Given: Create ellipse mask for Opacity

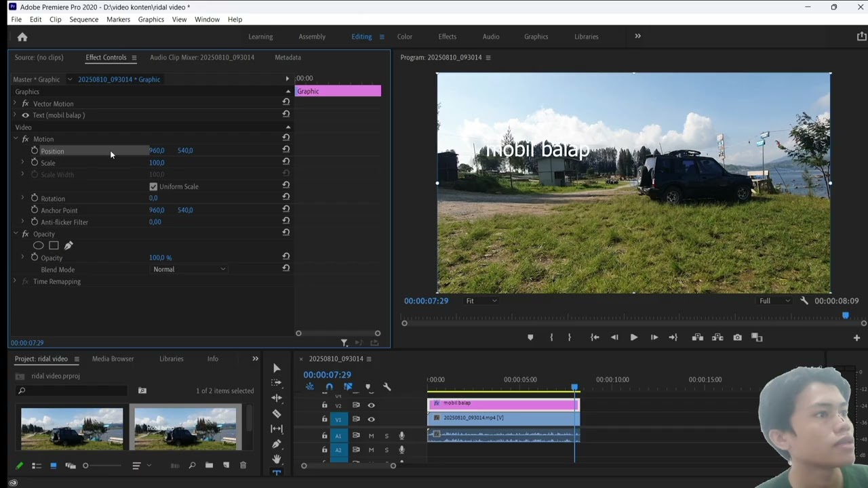Looking at the screenshot, I should pos(39,245).
